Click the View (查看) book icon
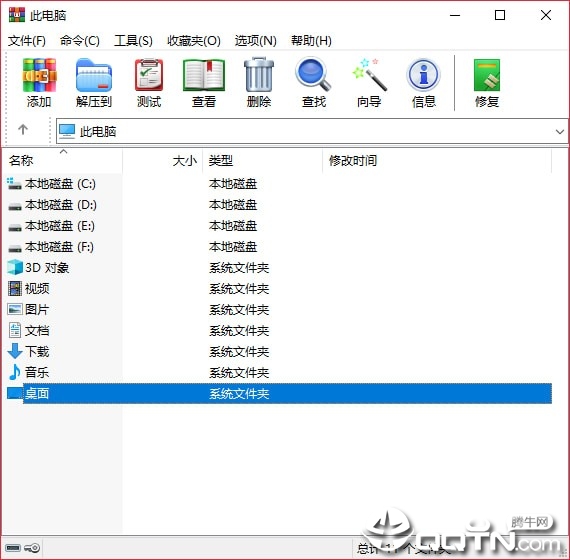 (x=204, y=75)
